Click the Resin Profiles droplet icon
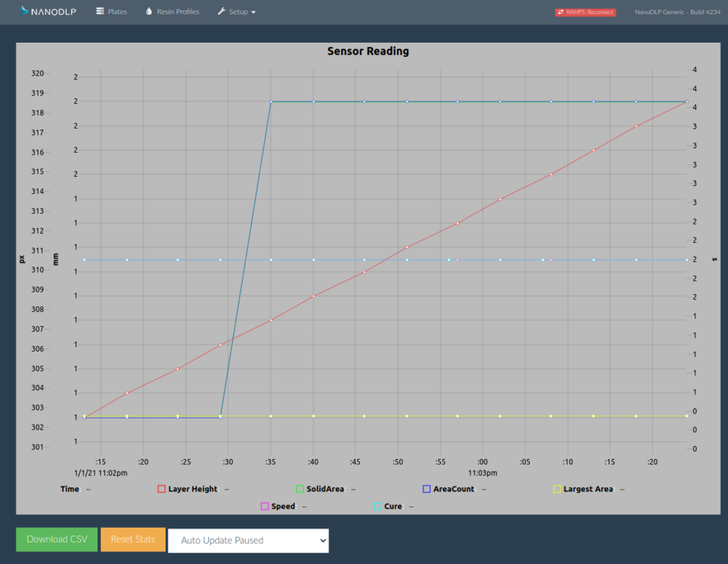728x564 pixels. (148, 11)
